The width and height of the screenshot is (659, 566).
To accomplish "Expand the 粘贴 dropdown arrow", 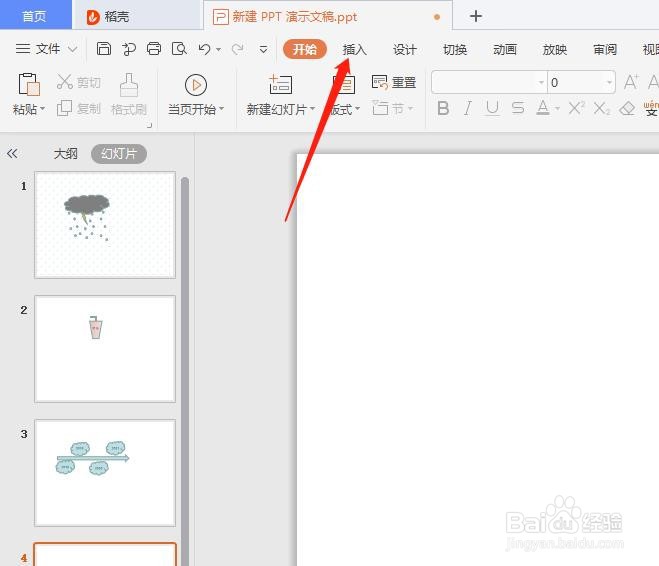I will coord(42,109).
